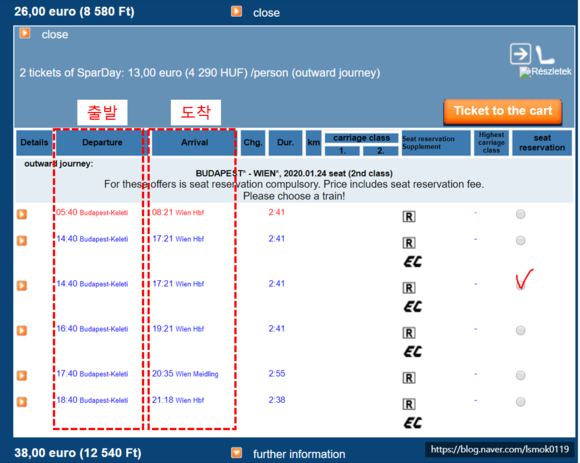
Task: Click the 'close' text in the inner panel
Action: point(55,35)
